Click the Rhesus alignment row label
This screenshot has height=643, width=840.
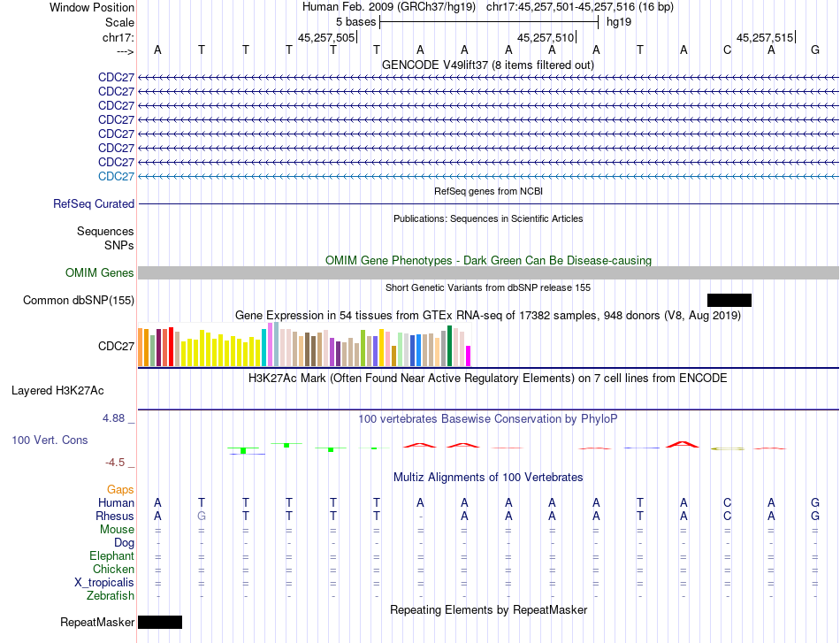[115, 516]
